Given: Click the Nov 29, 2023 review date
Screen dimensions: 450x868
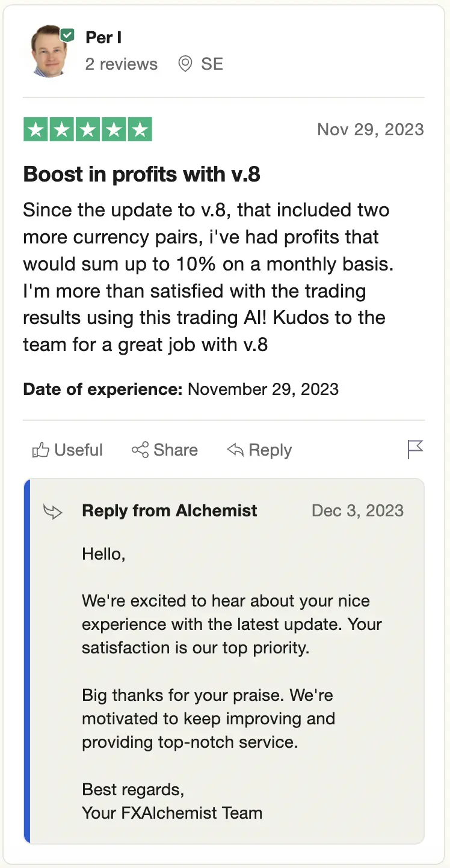Looking at the screenshot, I should (x=371, y=130).
